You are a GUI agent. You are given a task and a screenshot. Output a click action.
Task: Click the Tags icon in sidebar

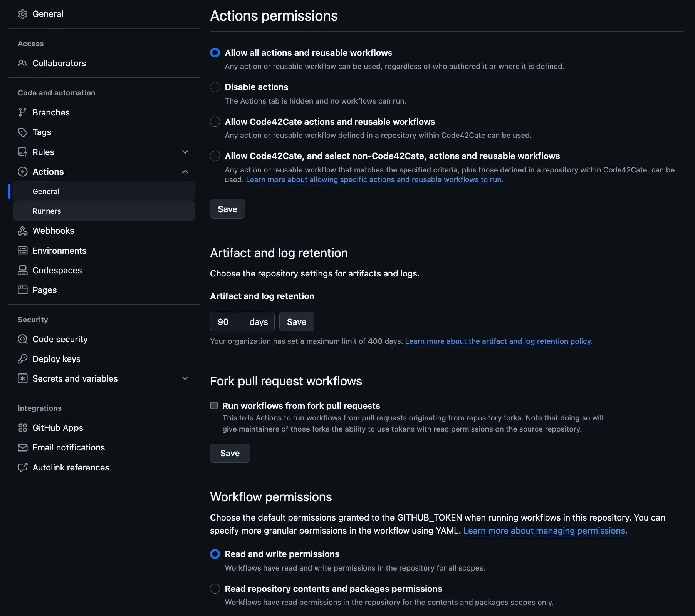23,132
